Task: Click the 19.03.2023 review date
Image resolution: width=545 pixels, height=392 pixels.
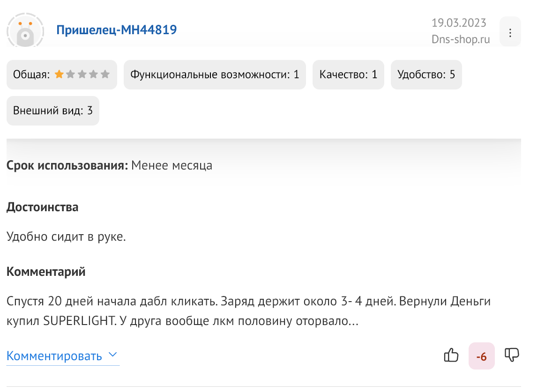Action: 459,23
